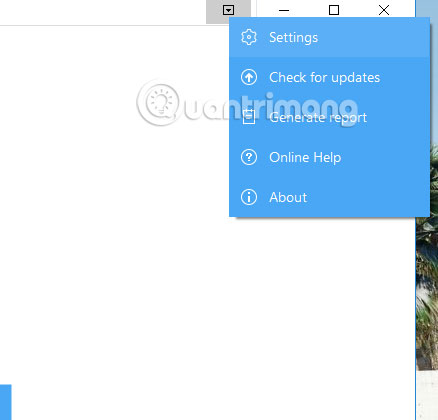This screenshot has height=420, width=438.
Task: Click the About info icon
Action: (249, 197)
